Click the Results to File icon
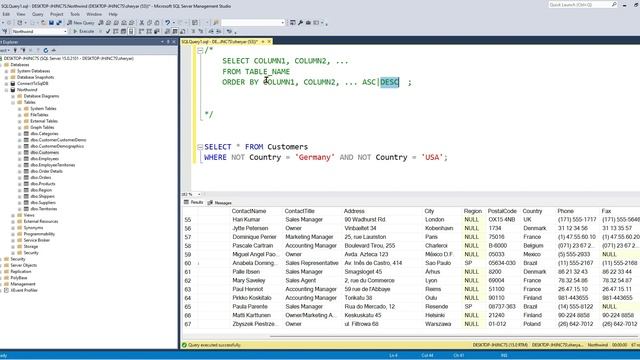This screenshot has height=360, width=640. [x=183, y=31]
